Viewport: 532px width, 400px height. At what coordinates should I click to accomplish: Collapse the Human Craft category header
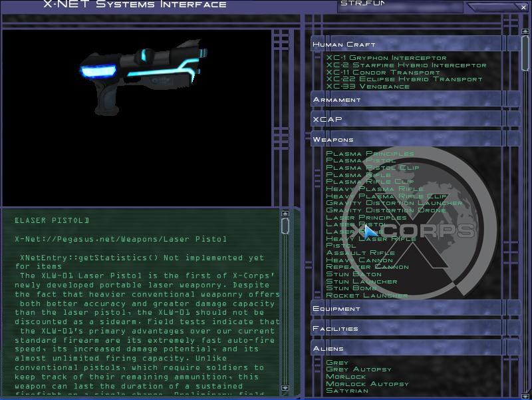[x=416, y=44]
